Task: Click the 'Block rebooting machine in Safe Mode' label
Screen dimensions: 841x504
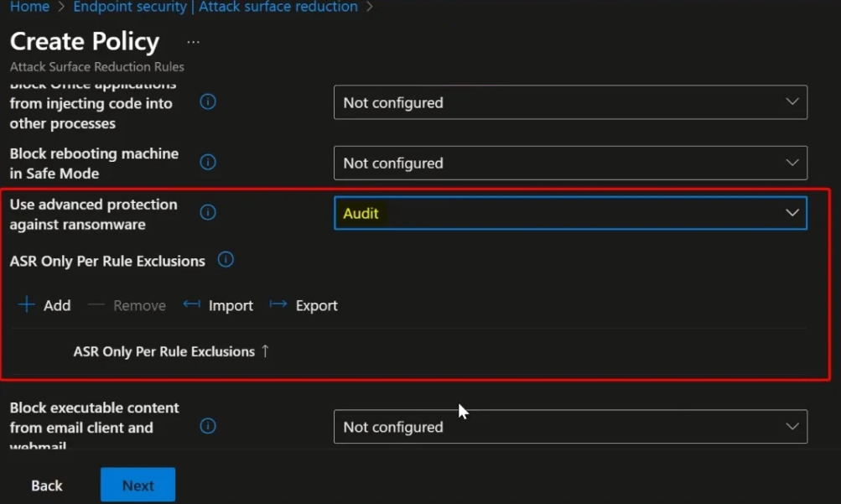Action: 94,164
